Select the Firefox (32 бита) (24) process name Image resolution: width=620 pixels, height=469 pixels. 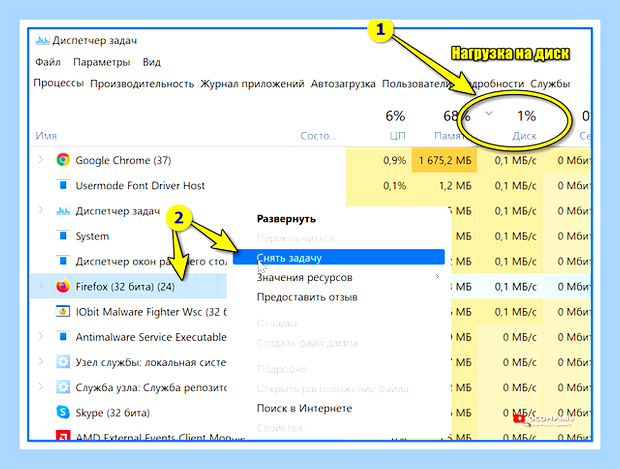click(x=125, y=286)
